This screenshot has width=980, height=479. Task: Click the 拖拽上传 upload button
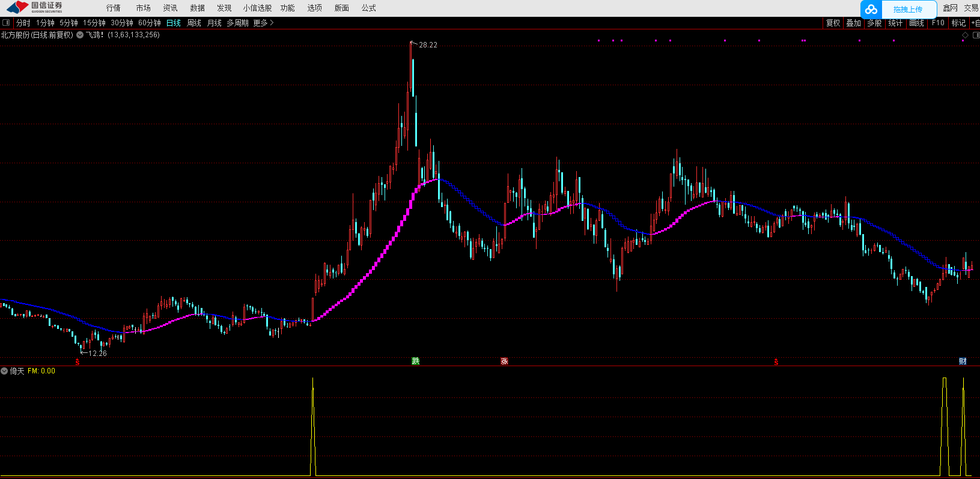click(x=908, y=9)
